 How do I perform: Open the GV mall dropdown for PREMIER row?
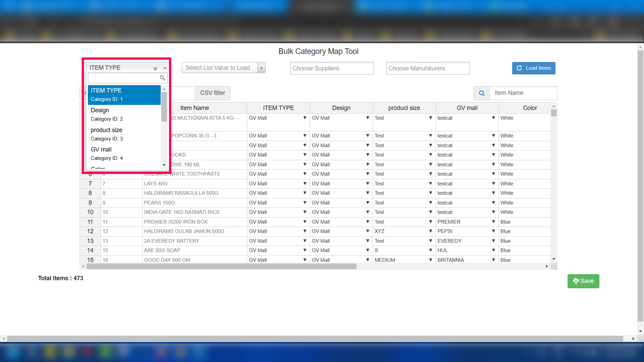tap(493, 222)
